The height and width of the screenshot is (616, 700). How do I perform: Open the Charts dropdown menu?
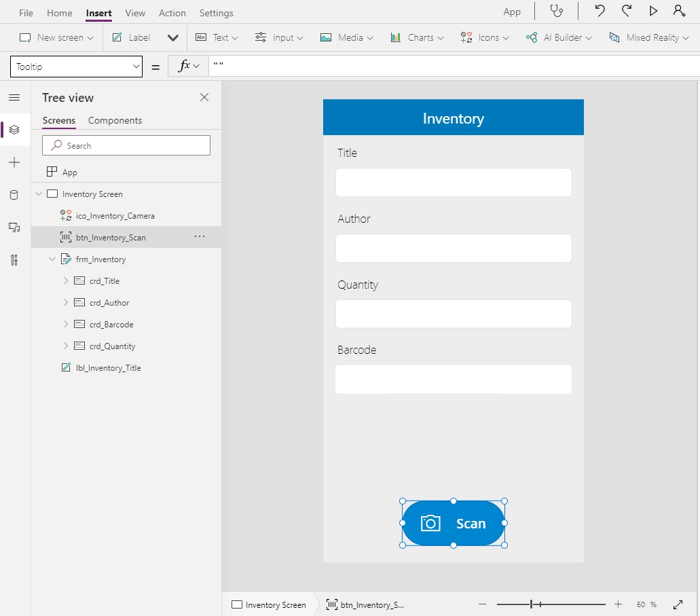417,37
